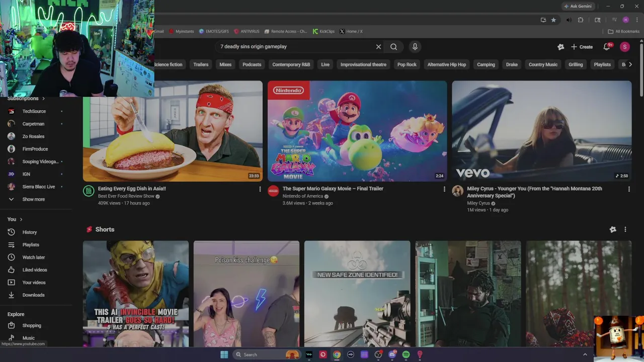Open the Shorts shelf three-dot menu

(625, 229)
